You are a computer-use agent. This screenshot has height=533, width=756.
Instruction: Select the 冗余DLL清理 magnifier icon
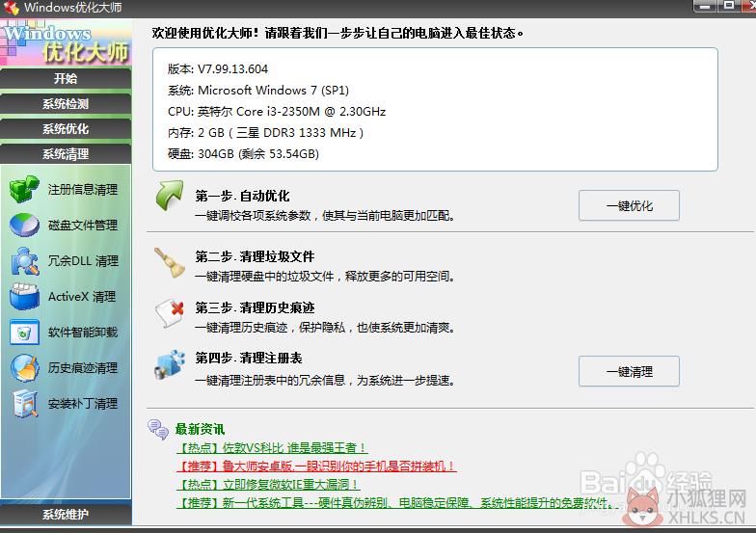coord(25,260)
